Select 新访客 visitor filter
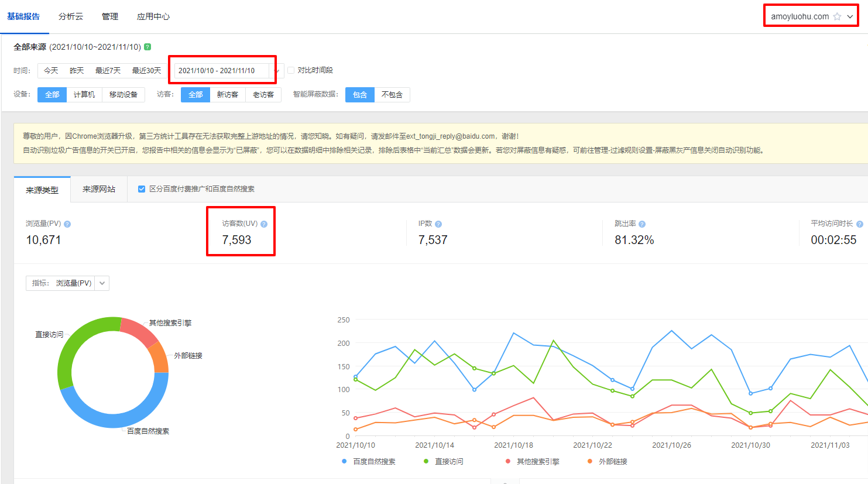The width and height of the screenshot is (868, 484). coord(228,94)
